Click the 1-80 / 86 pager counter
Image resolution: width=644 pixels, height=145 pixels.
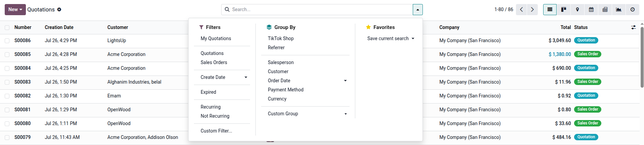[x=504, y=9]
